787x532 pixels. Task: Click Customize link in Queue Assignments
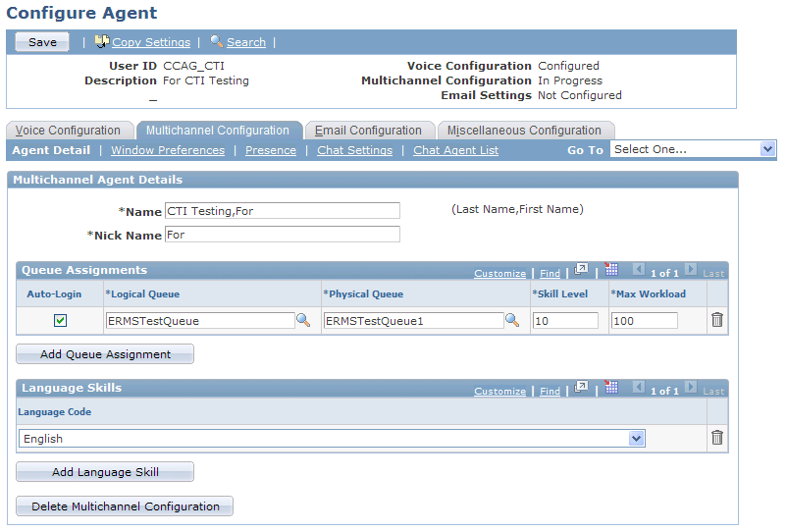pos(499,274)
